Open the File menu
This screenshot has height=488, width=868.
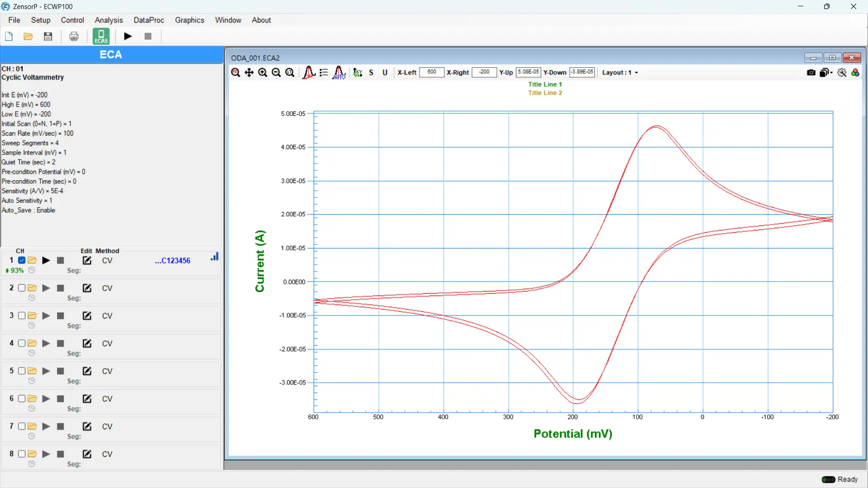pyautogui.click(x=14, y=20)
